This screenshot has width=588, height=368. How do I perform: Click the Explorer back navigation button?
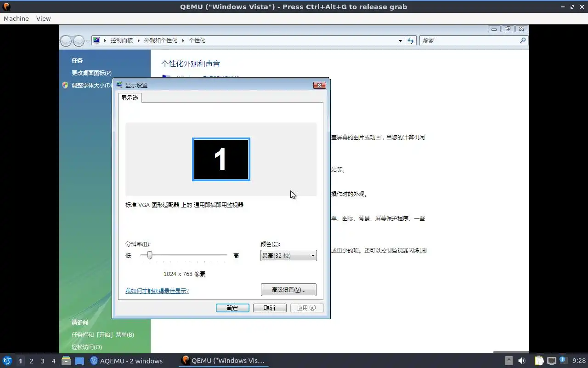point(66,41)
